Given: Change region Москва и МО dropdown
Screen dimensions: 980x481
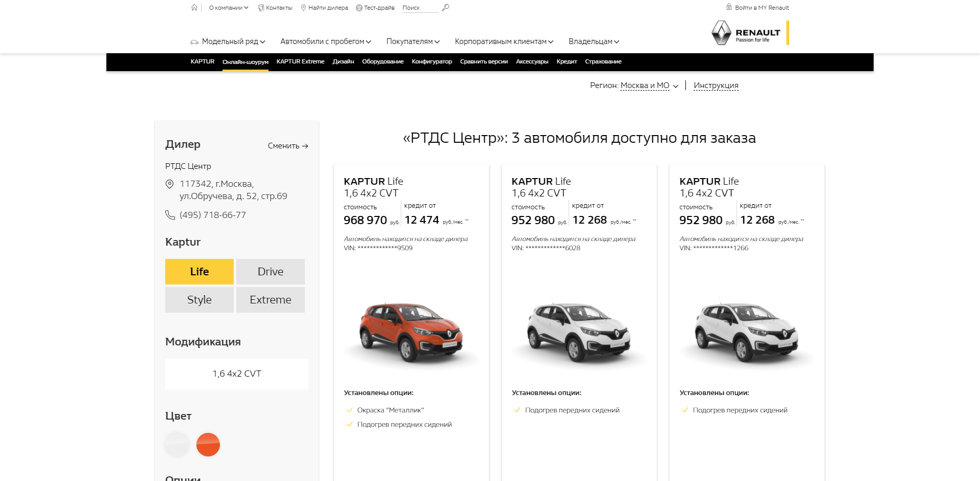Looking at the screenshot, I should coord(650,85).
